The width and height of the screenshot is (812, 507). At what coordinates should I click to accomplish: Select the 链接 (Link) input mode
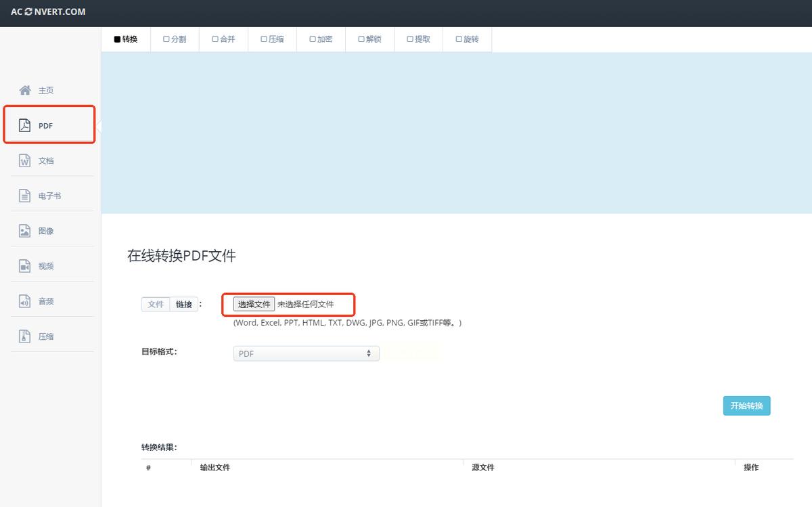pyautogui.click(x=183, y=304)
